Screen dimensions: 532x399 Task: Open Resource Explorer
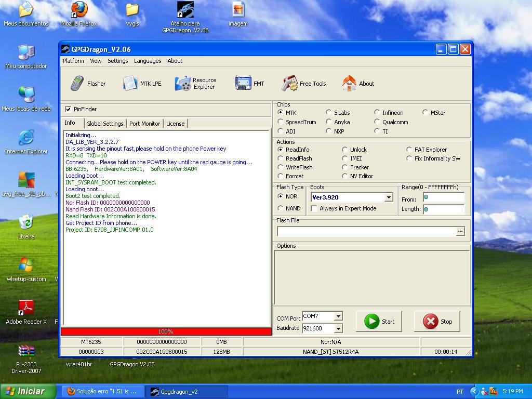tap(195, 84)
